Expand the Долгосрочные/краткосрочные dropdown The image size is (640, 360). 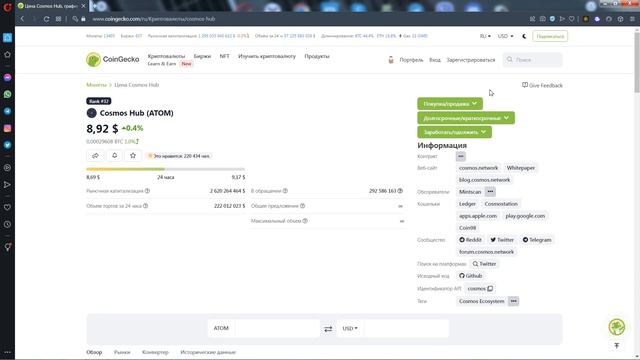(466, 118)
